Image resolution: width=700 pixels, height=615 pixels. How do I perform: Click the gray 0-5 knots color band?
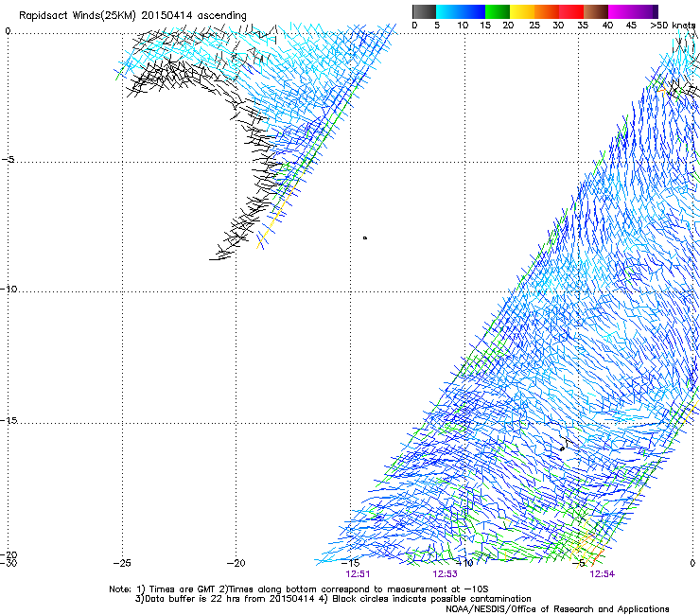(424, 11)
